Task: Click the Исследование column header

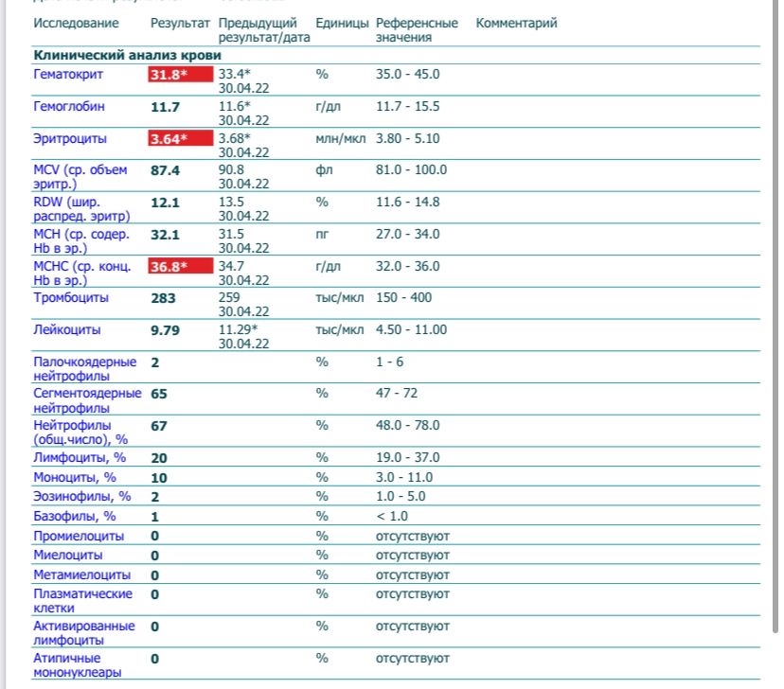Action: [77, 23]
